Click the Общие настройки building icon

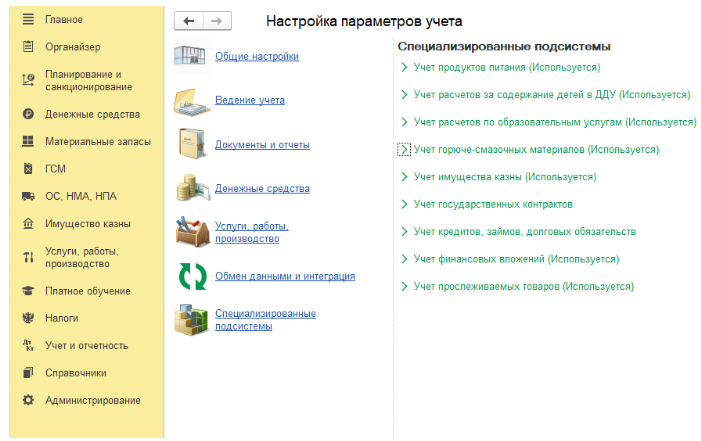pos(190,56)
